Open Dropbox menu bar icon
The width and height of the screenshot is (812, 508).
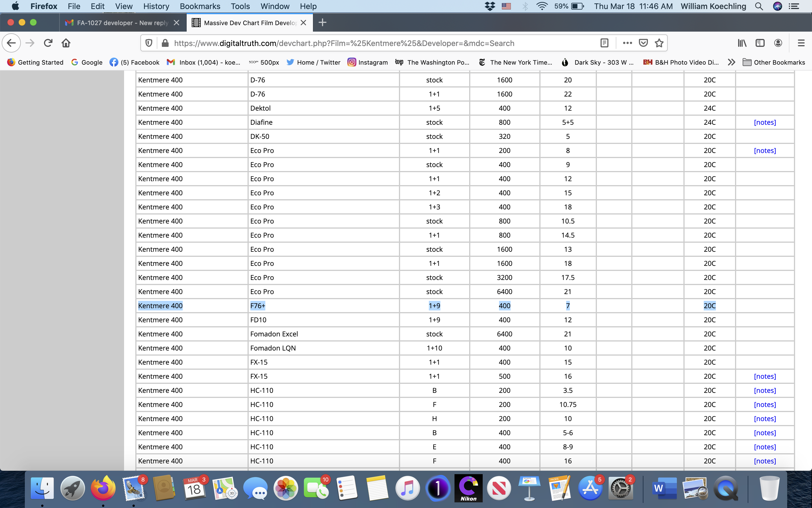pyautogui.click(x=490, y=6)
